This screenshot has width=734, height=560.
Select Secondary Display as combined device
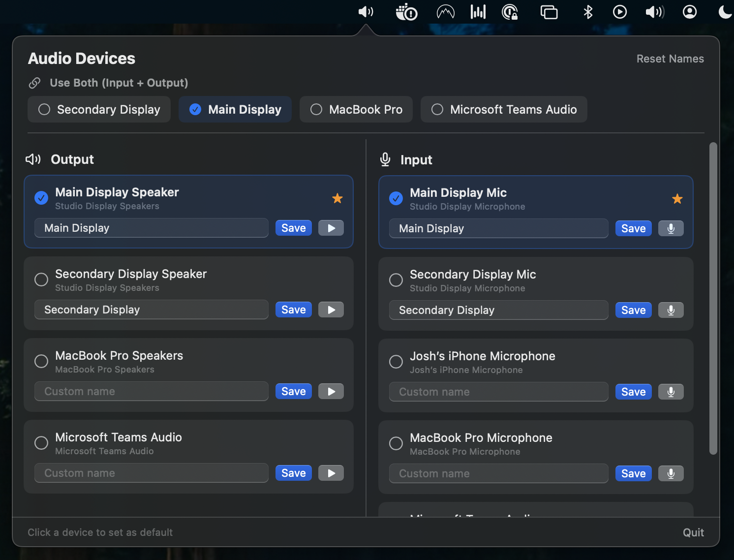[x=99, y=109]
